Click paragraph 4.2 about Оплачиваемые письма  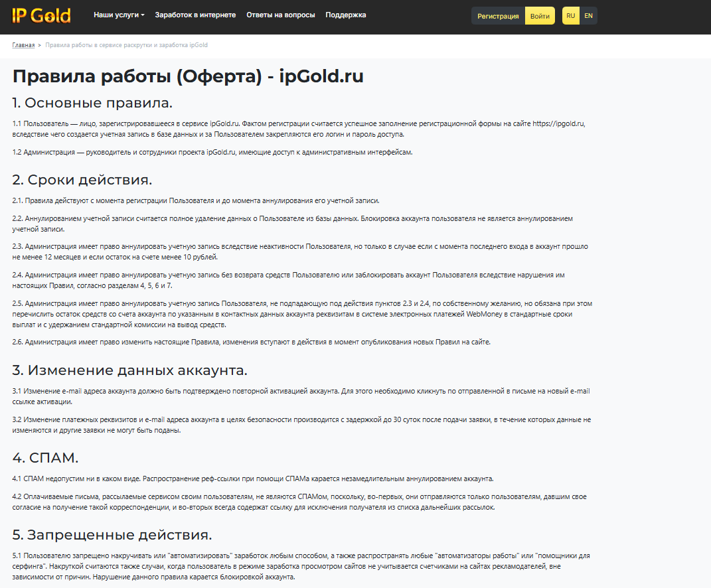tap(299, 502)
